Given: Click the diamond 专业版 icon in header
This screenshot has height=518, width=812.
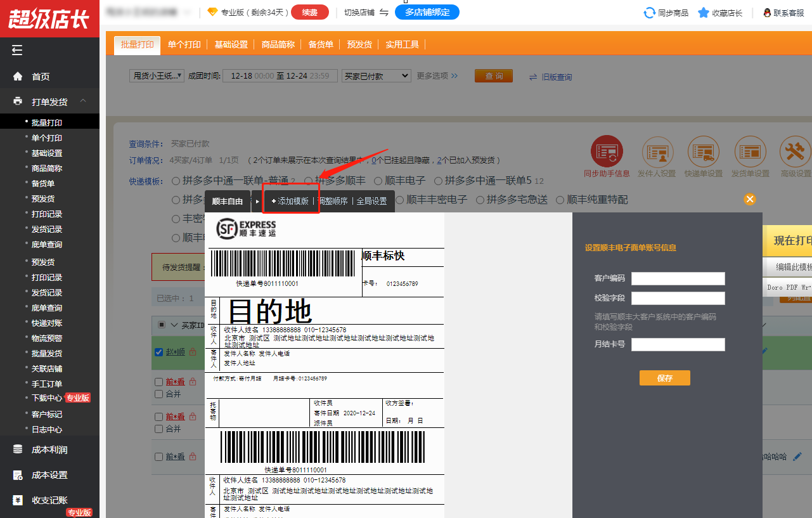Looking at the screenshot, I should (212, 12).
